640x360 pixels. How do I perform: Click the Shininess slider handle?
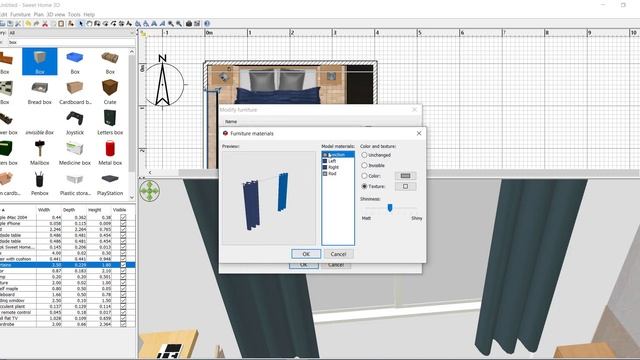coord(390,208)
